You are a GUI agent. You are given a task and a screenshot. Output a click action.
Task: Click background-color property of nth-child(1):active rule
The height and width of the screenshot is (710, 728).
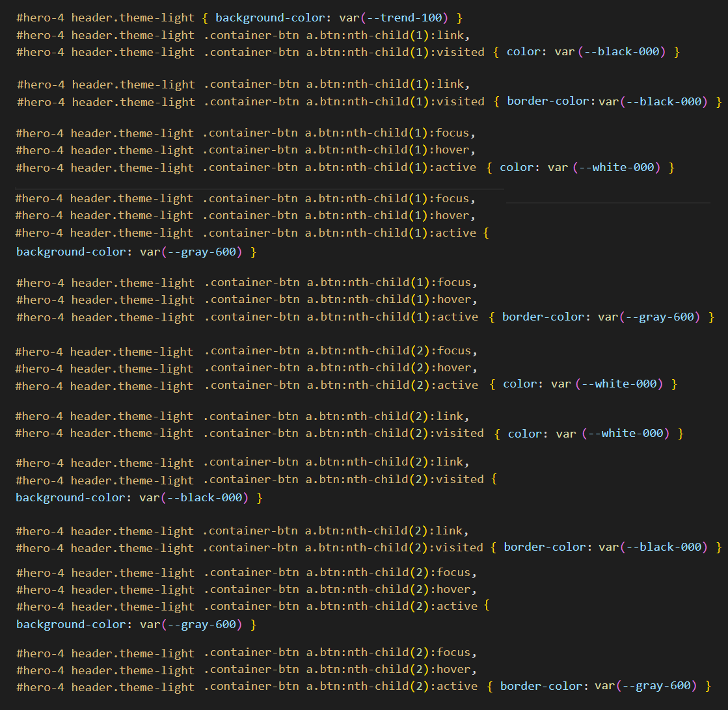70,251
